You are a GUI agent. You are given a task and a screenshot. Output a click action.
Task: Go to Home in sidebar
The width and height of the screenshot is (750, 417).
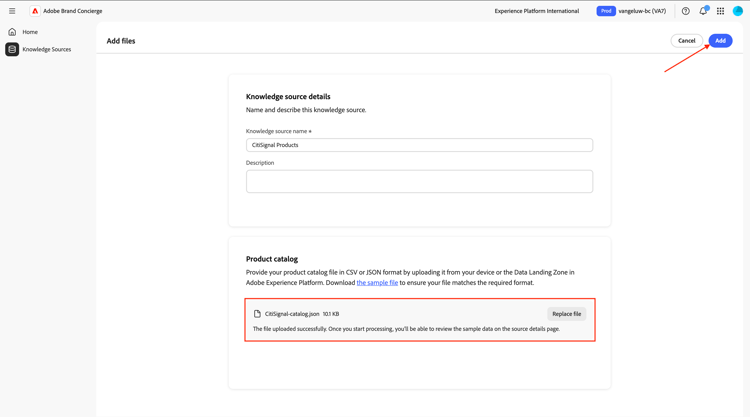tap(30, 32)
